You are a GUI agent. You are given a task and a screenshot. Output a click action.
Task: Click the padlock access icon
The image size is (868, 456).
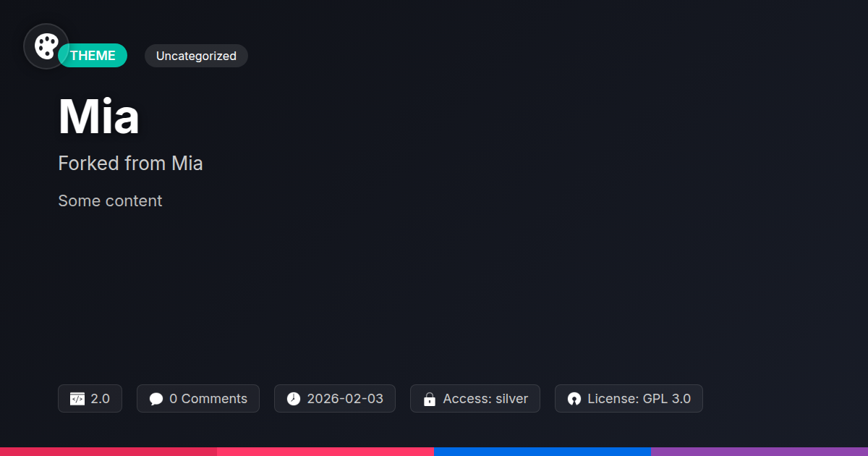tap(430, 399)
